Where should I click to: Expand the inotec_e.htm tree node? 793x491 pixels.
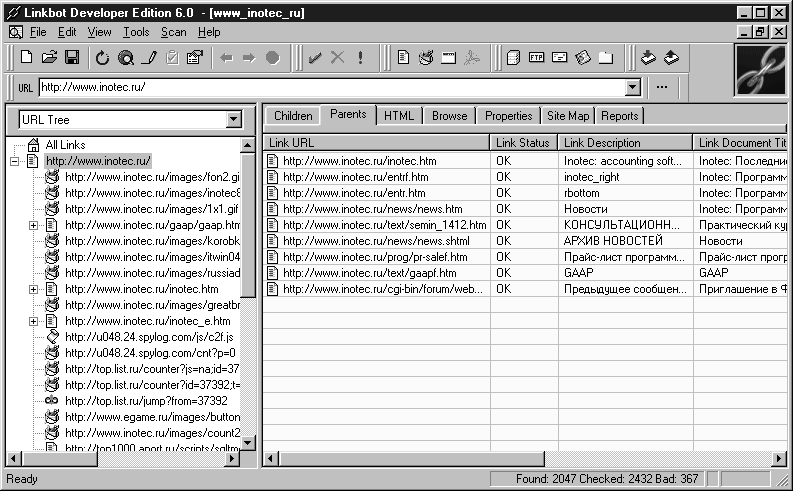tap(33, 321)
